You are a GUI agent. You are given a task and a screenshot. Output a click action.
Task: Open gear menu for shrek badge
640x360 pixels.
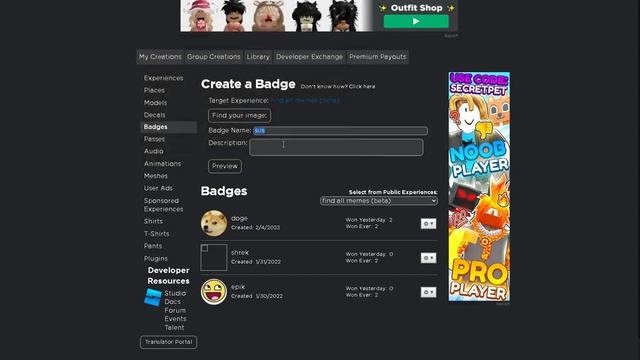tap(428, 258)
